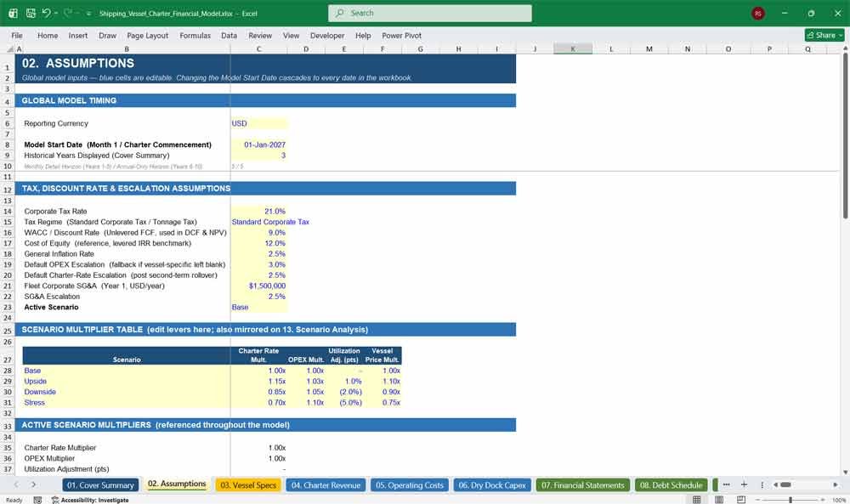Select row 14 header
This screenshot has width=850, height=504.
[x=8, y=212]
